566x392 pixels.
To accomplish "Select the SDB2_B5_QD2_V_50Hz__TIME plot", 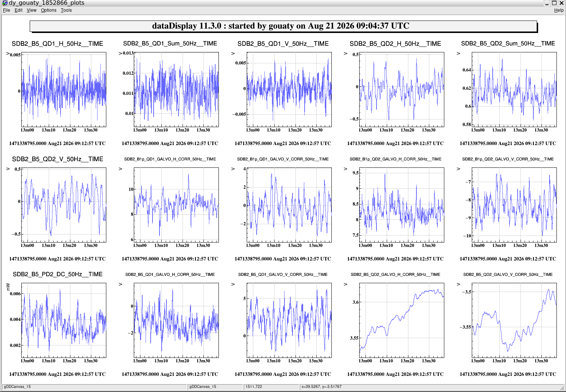I will tap(64, 205).
